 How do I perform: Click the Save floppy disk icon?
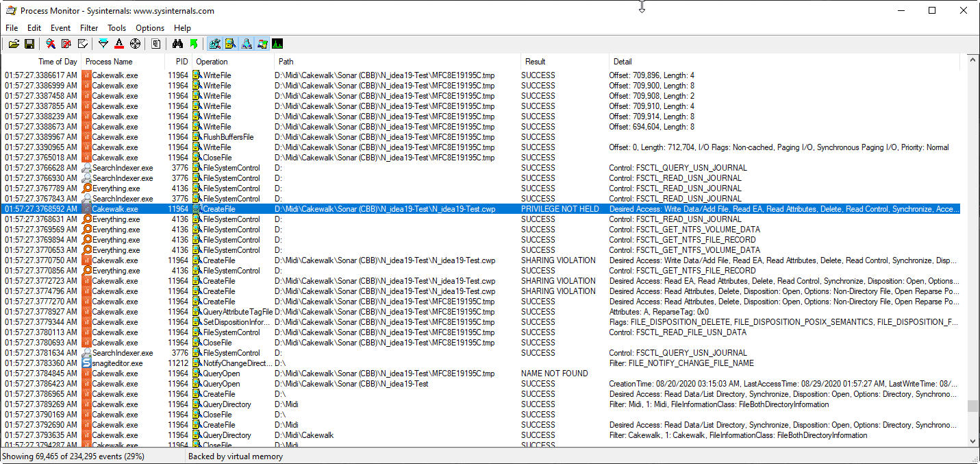pyautogui.click(x=29, y=44)
